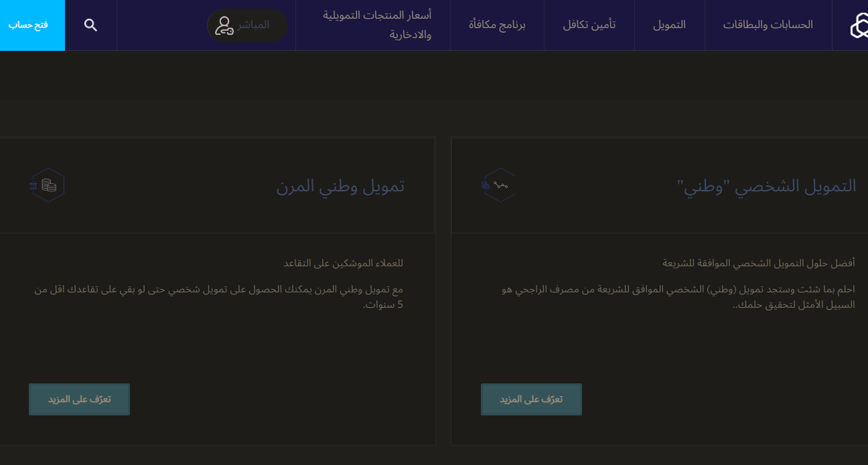
Task: Click the فتح حساب button
Action: point(32,25)
